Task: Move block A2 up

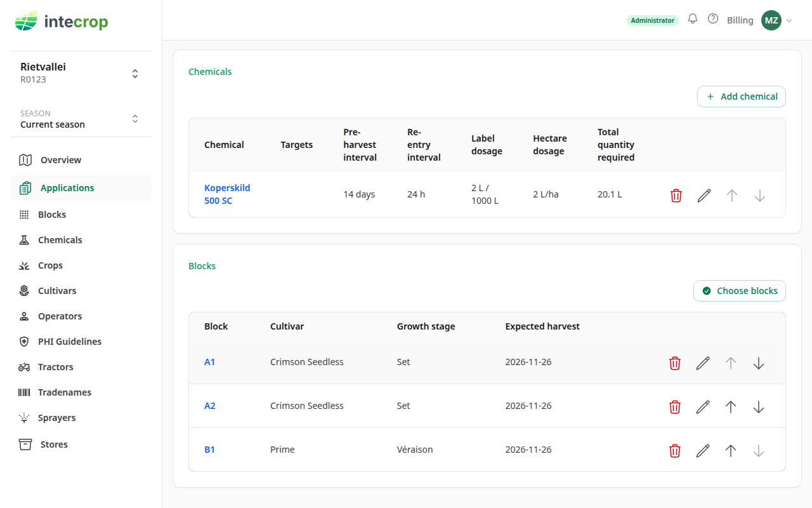Action: tap(731, 407)
